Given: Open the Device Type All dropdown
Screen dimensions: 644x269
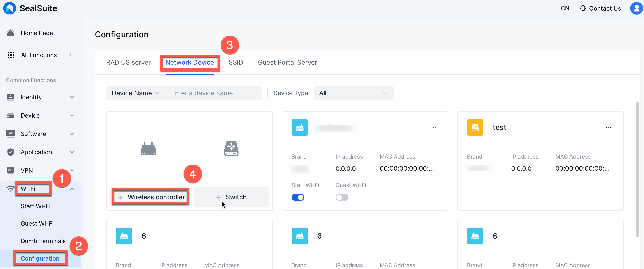Looking at the screenshot, I should (353, 93).
